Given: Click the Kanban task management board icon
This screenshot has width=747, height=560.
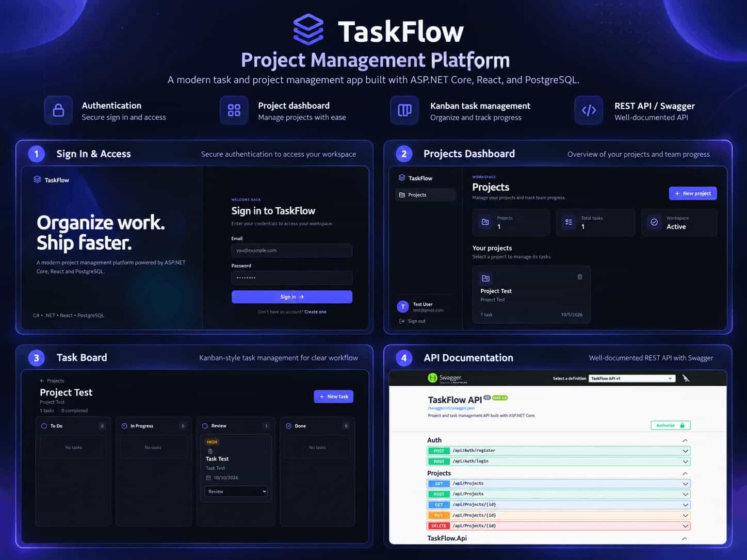Looking at the screenshot, I should tap(404, 110).
